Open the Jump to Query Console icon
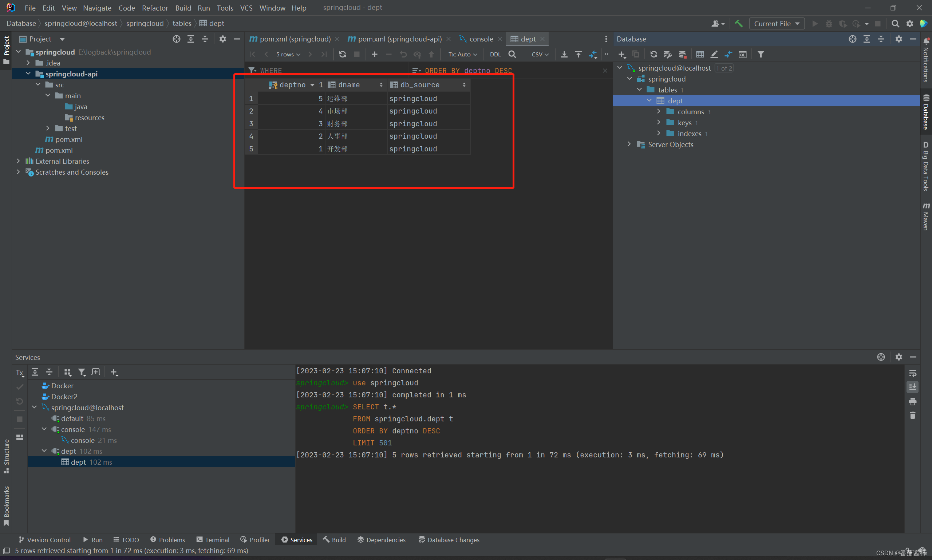932x560 pixels. point(742,54)
